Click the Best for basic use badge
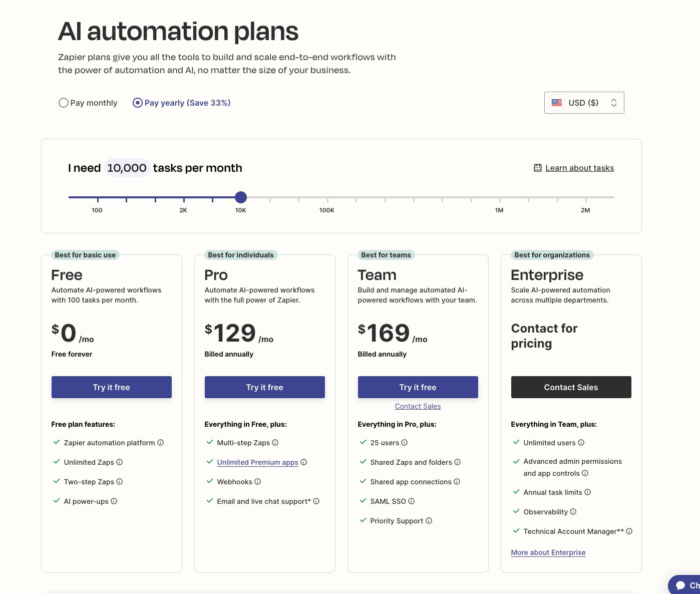Image resolution: width=700 pixels, height=594 pixels. (x=85, y=255)
